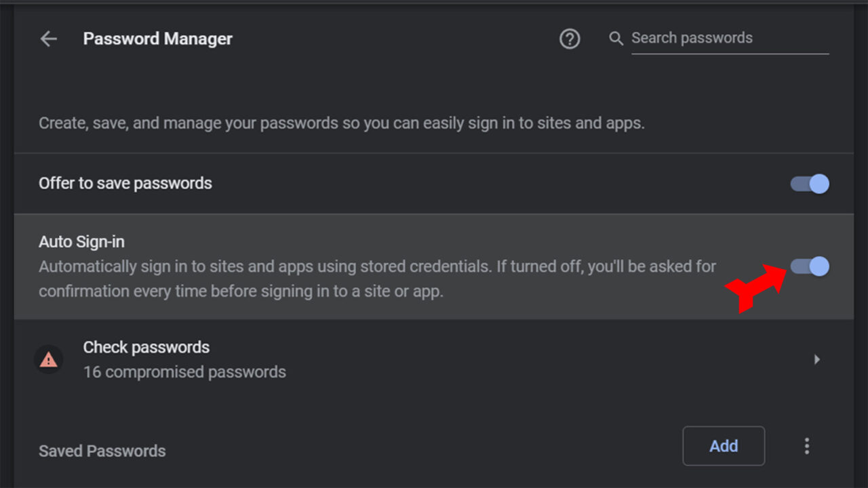Image resolution: width=868 pixels, height=488 pixels.
Task: Click the disclosure arrow on Check passwords
Action: pos(816,359)
